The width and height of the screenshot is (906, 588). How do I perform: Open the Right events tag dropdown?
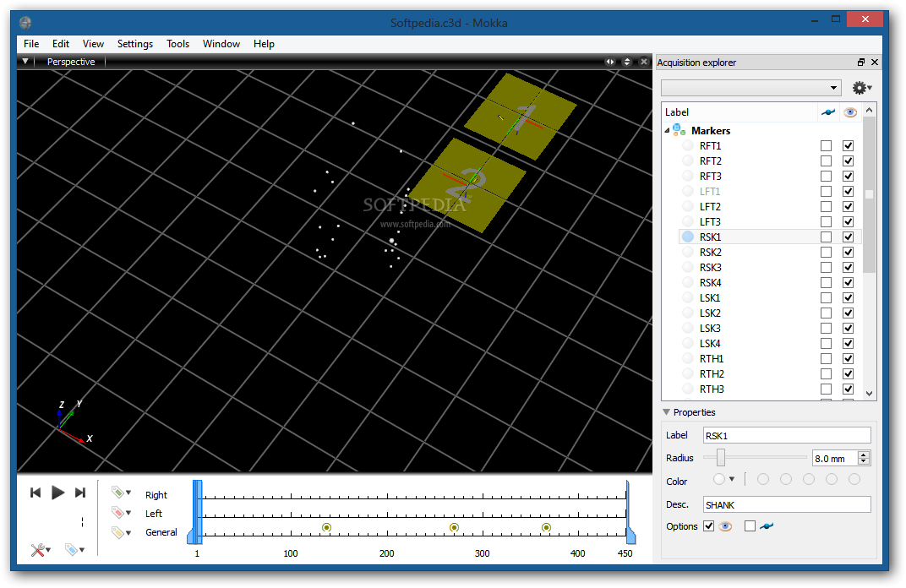[x=122, y=493]
